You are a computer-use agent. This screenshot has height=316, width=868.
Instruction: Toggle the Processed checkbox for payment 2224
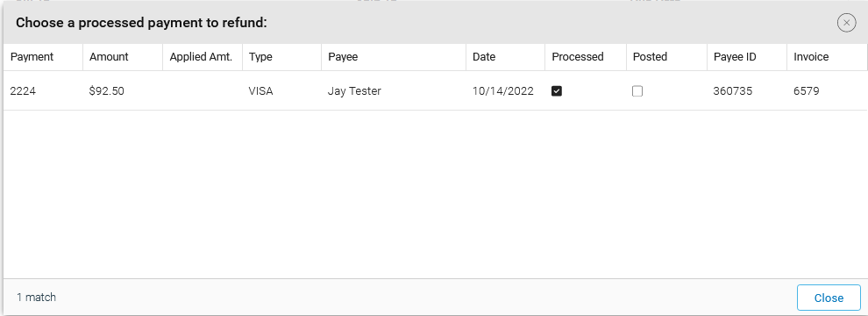click(x=557, y=91)
